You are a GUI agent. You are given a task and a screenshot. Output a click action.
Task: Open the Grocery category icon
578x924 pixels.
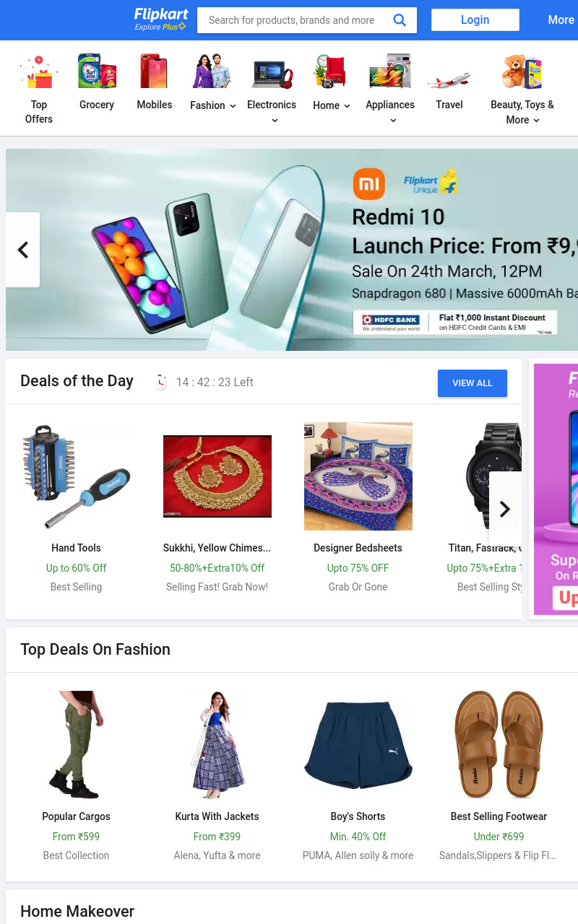(97, 71)
